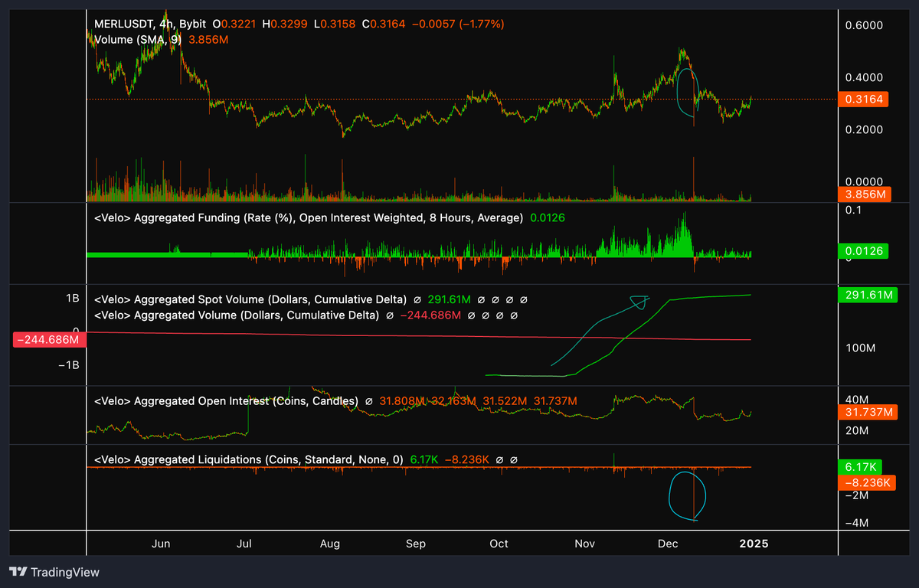
Task: Click the 0.0126 value in funding legend
Action: coord(547,218)
